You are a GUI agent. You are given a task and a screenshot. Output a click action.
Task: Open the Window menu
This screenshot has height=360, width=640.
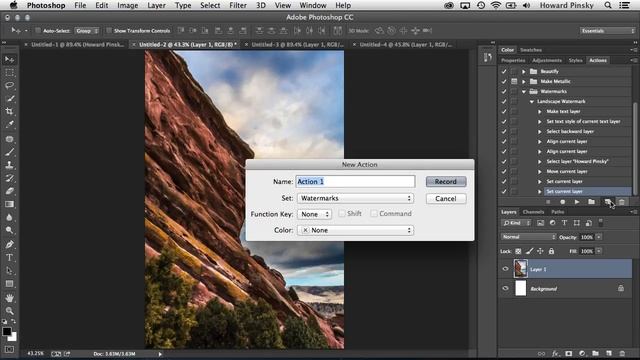(313, 5)
